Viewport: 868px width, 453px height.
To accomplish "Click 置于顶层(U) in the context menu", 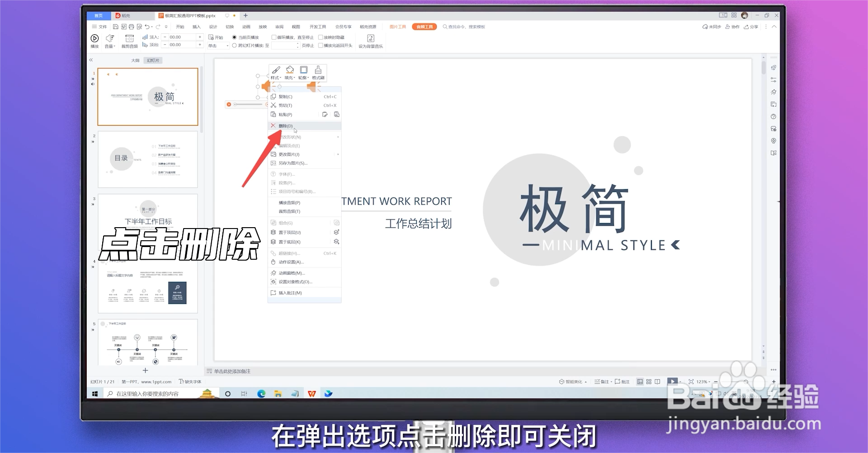I will (x=300, y=233).
